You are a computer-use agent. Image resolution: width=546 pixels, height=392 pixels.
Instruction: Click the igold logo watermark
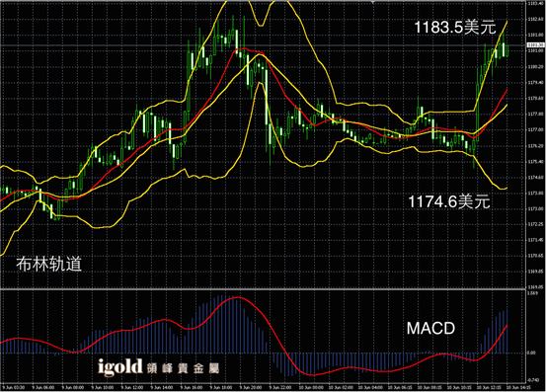(x=120, y=367)
